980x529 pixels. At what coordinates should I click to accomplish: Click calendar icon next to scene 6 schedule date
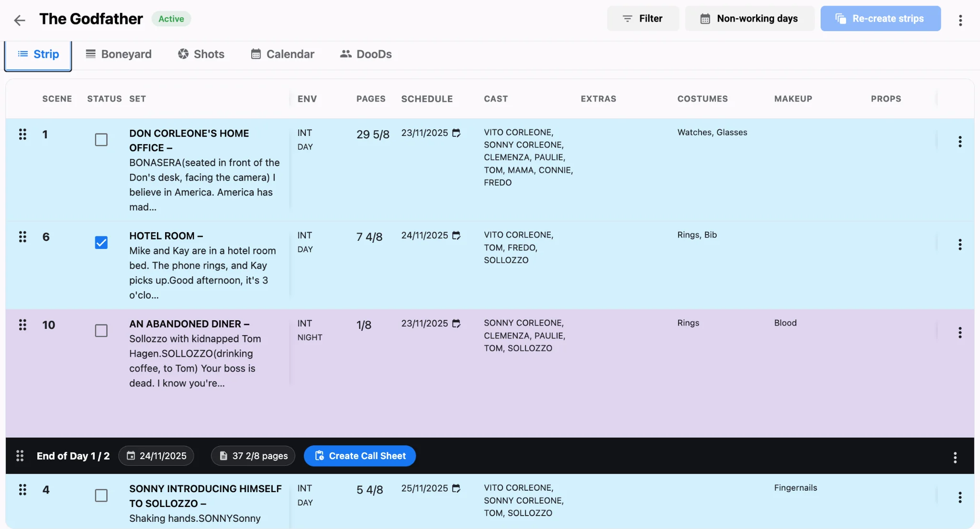click(x=457, y=235)
